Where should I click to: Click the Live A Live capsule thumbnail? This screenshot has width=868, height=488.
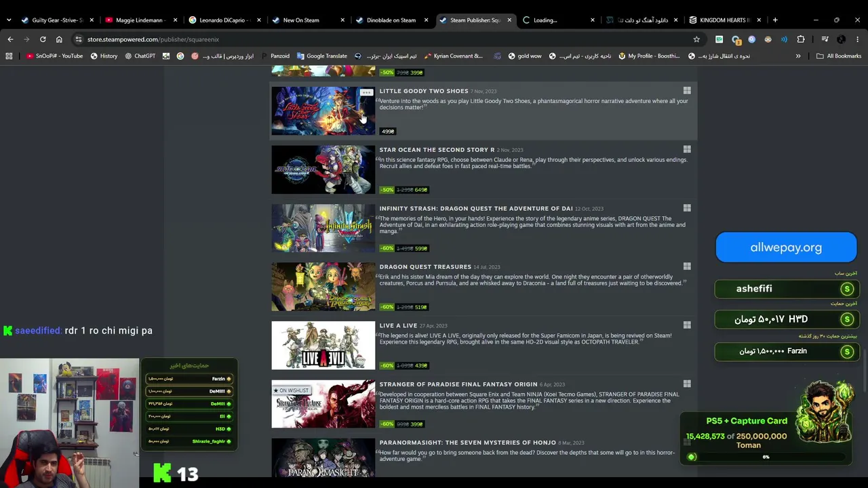point(323,346)
